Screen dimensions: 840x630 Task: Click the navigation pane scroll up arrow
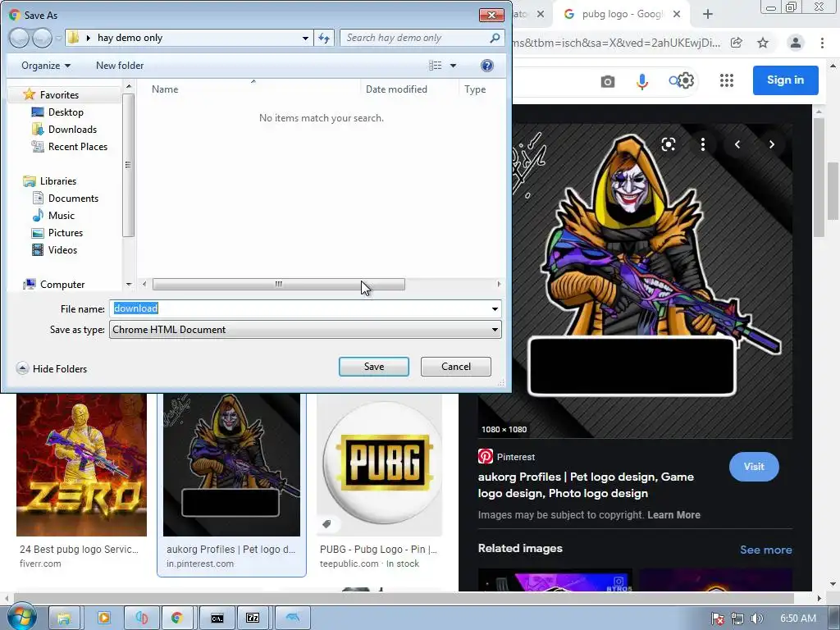tap(129, 85)
